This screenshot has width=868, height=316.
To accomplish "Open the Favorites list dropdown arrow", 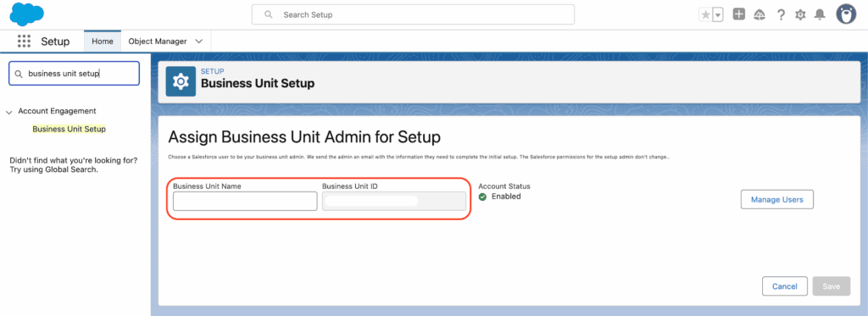I will tap(718, 15).
